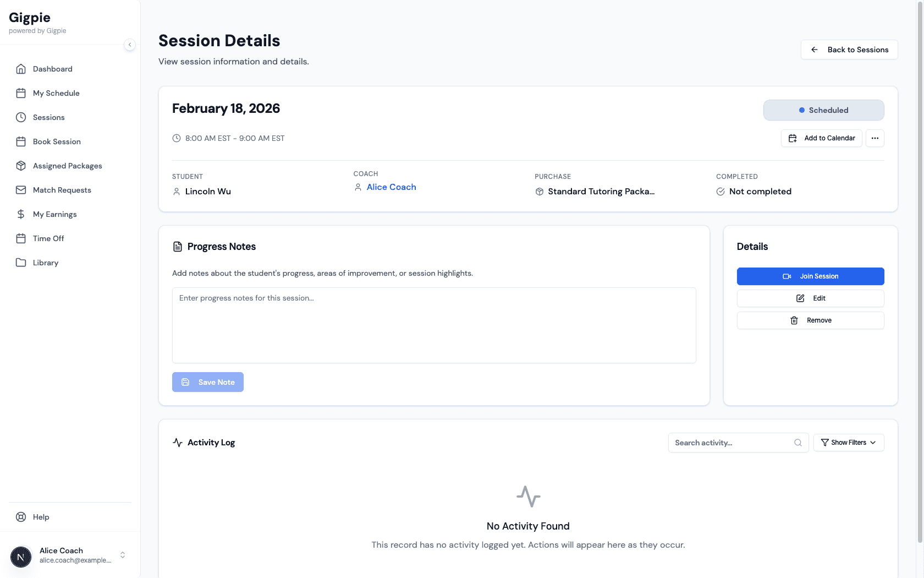
Task: Click the Dashboard home icon in sidebar
Action: (x=21, y=69)
